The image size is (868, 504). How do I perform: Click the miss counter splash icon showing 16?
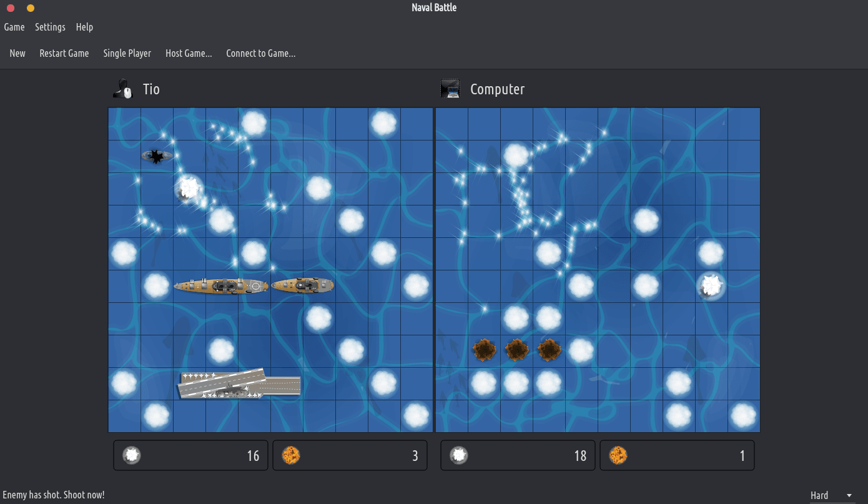click(x=131, y=455)
